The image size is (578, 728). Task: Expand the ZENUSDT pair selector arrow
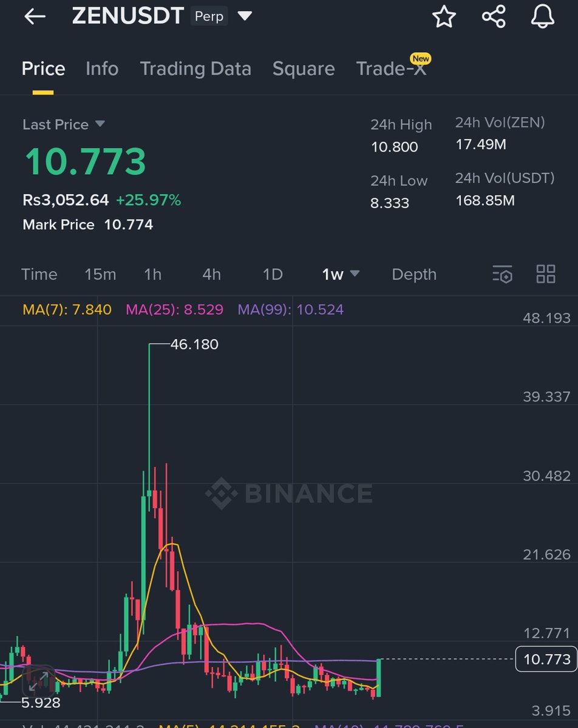245,16
